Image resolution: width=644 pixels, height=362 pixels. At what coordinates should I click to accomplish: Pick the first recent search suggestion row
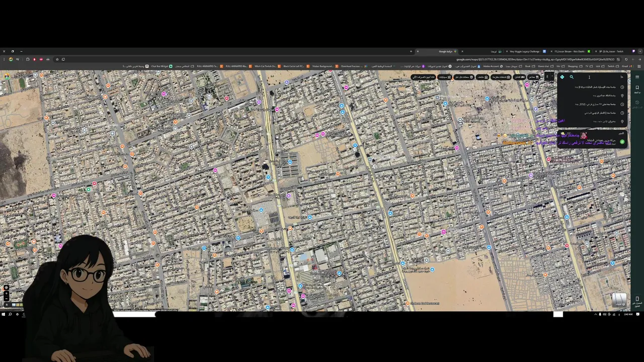[x=593, y=87]
